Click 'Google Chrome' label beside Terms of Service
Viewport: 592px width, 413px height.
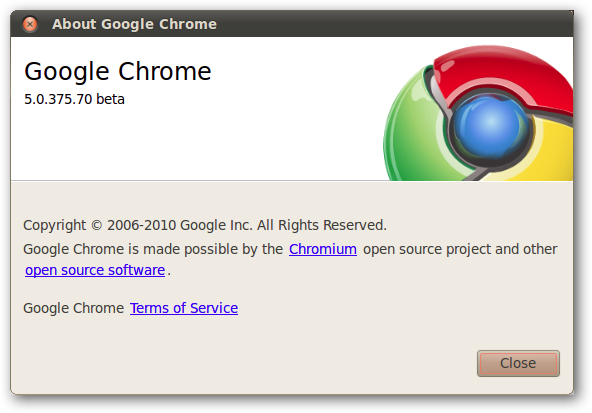point(74,308)
